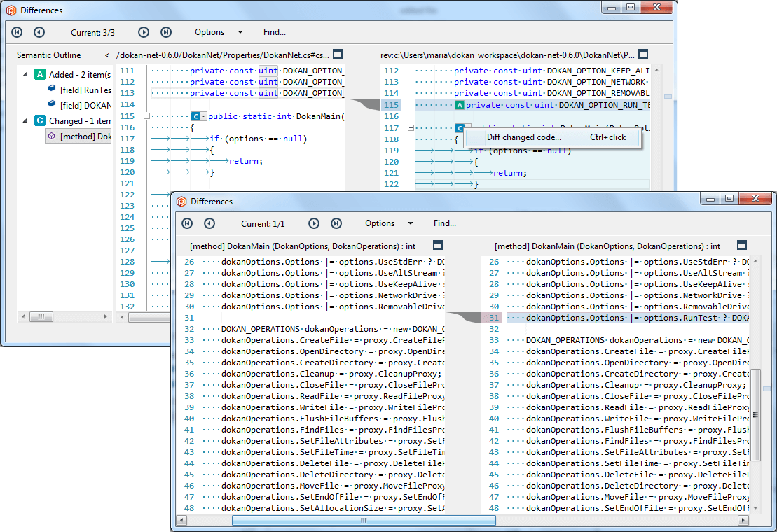
Task: Click the horizontal scrollbar thumb in front window
Action: coord(364,521)
